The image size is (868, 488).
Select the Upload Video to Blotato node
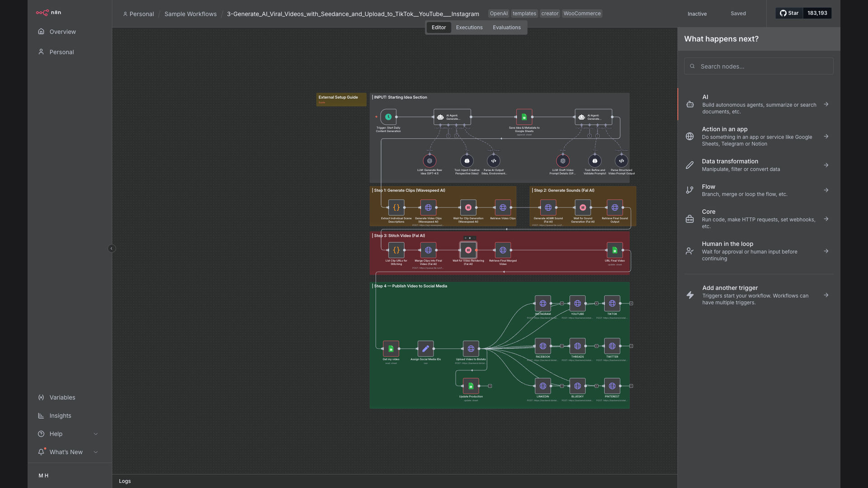pyautogui.click(x=471, y=349)
